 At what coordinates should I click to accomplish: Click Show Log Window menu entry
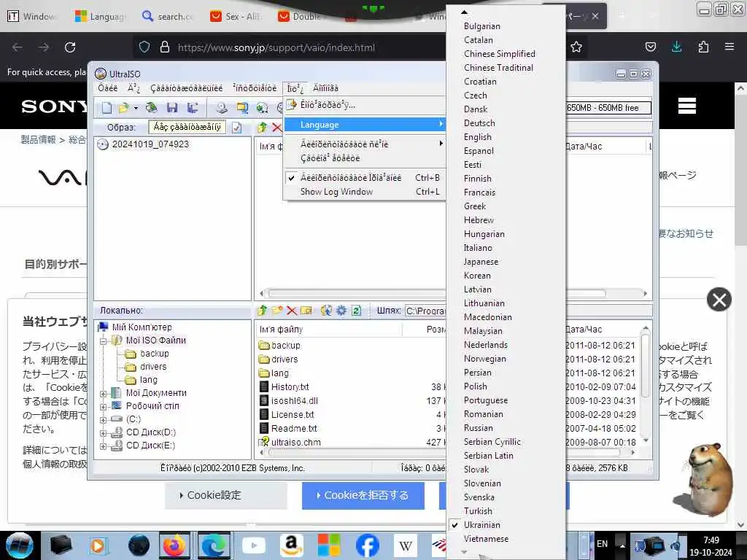[365, 192]
